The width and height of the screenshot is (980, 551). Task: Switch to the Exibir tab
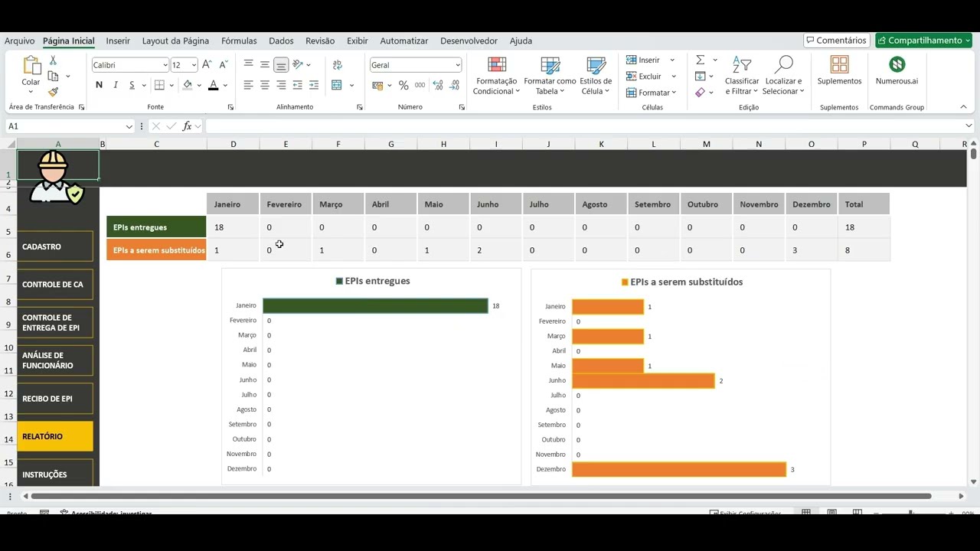[x=358, y=41]
